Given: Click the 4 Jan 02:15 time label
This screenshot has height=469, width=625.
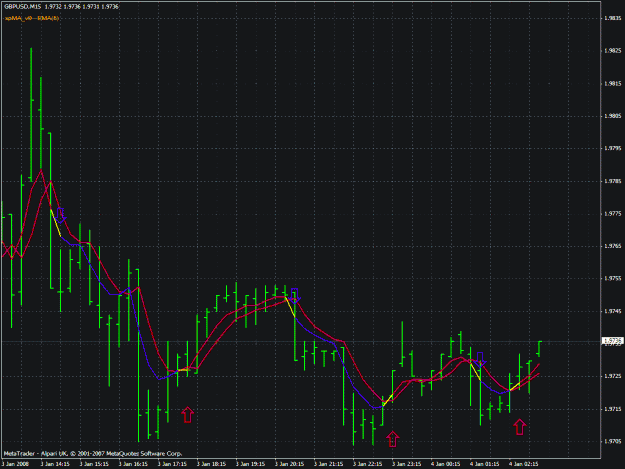Looking at the screenshot, I should tap(524, 464).
